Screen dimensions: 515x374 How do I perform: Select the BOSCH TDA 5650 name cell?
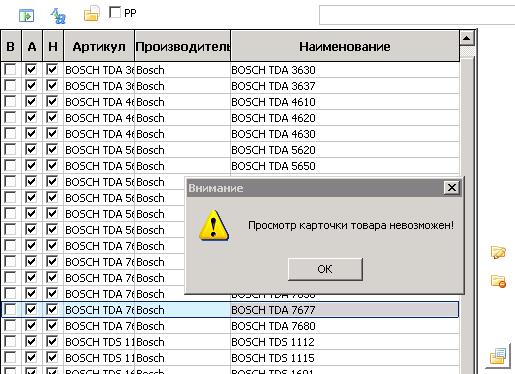point(345,166)
